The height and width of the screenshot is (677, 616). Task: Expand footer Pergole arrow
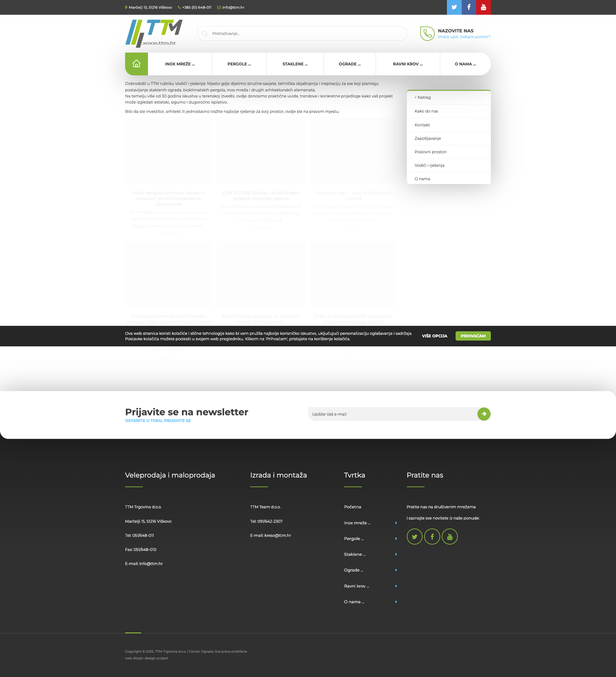396,539
